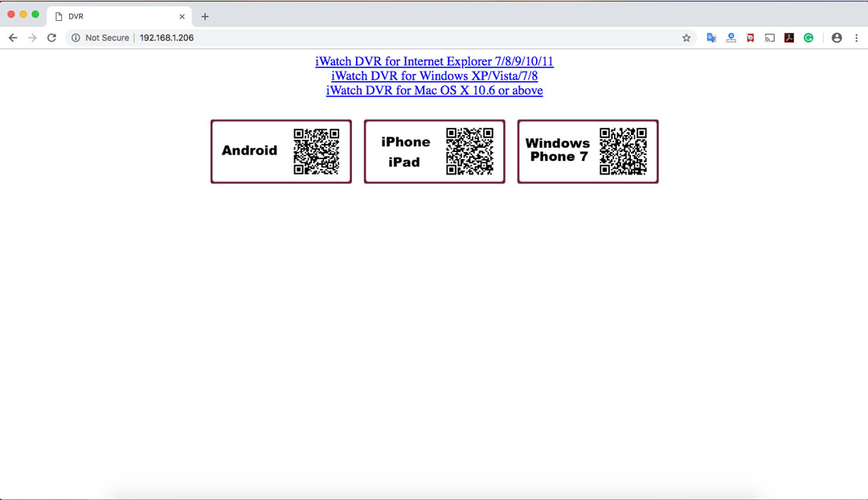Open the Google Translate extension
The image size is (868, 500).
711,38
